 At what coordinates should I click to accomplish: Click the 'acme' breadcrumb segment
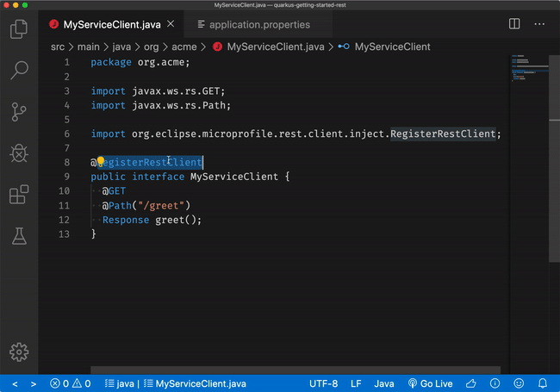[185, 47]
